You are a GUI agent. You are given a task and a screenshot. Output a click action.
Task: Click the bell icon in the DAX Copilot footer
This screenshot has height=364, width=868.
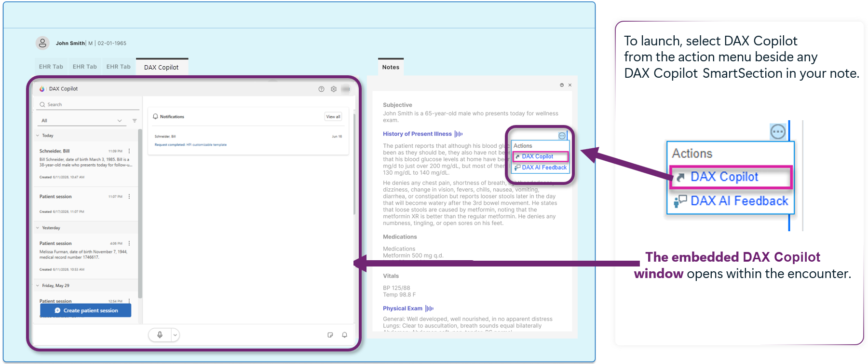[x=344, y=335]
